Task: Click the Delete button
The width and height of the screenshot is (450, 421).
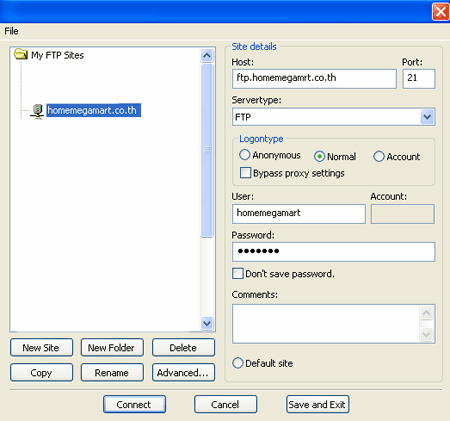Action: click(x=183, y=348)
